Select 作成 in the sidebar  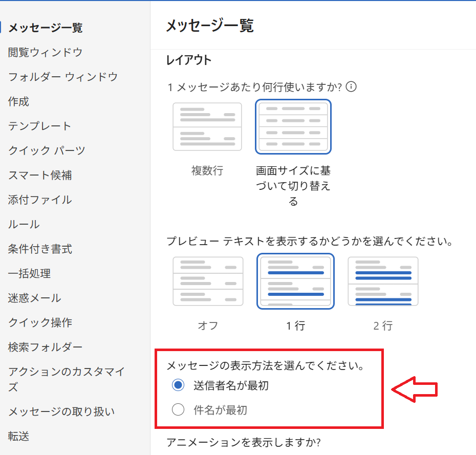18,101
